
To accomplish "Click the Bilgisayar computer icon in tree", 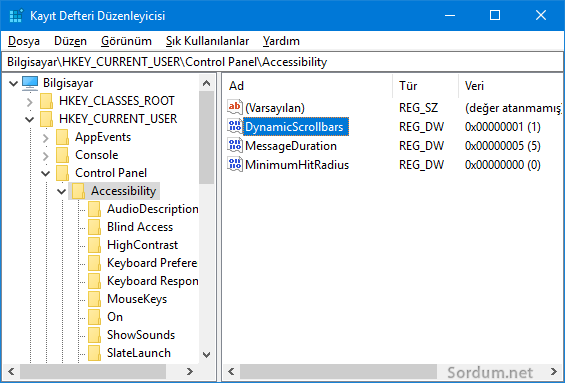I will click(x=30, y=83).
